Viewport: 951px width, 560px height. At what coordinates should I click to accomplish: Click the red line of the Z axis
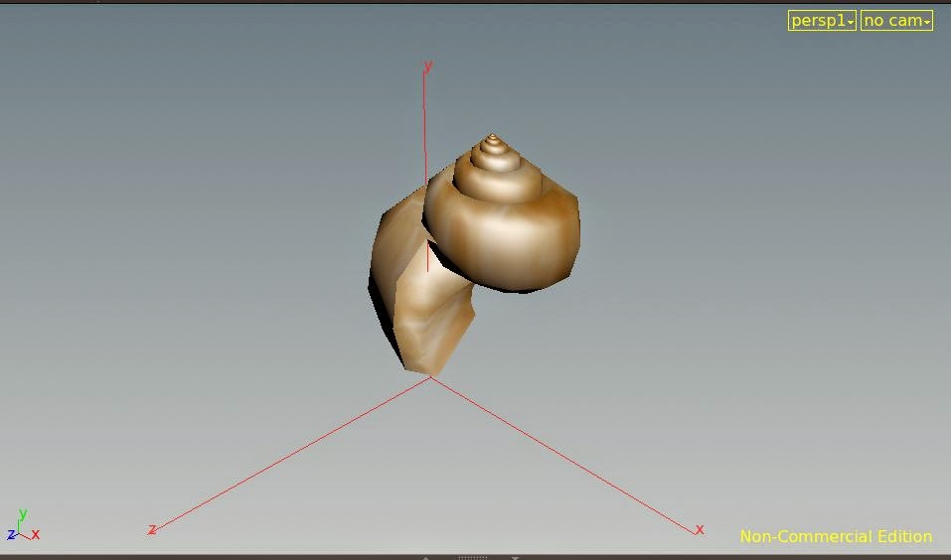(288, 455)
